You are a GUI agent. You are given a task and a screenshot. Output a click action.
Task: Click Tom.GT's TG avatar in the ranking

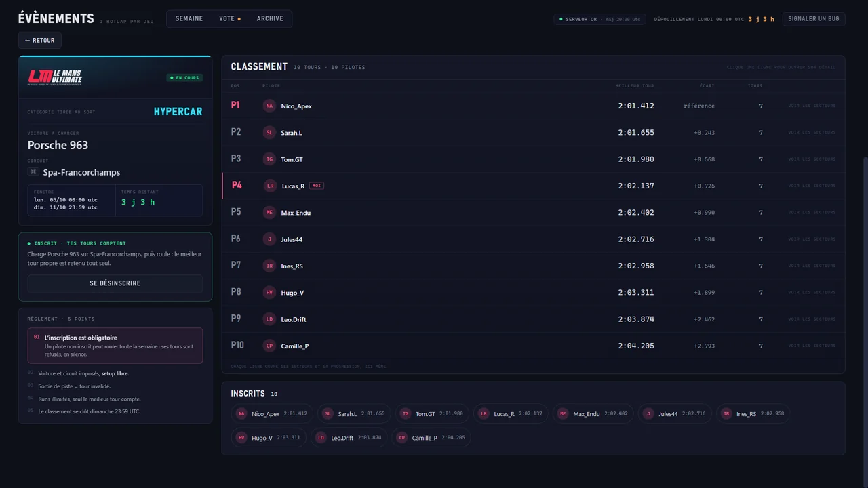click(269, 159)
